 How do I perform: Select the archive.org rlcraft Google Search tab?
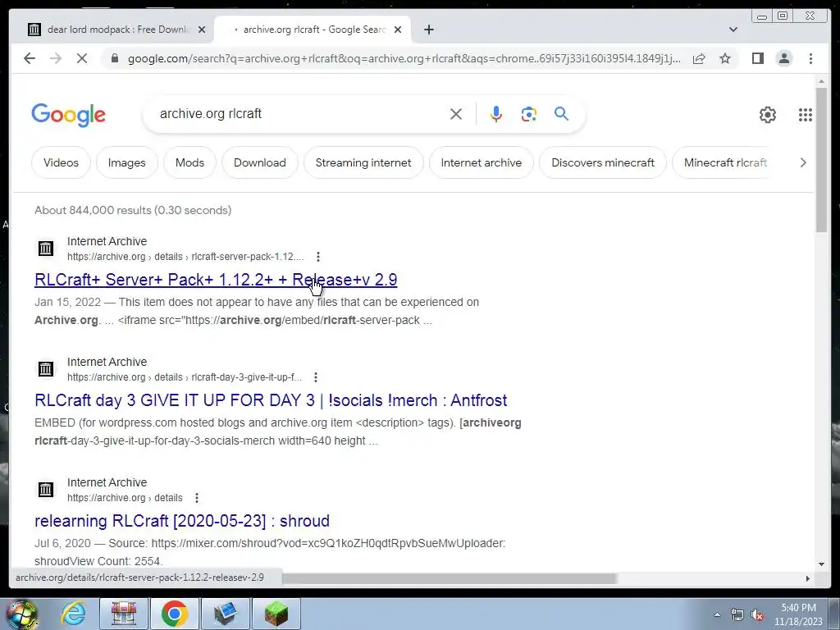pos(313,30)
